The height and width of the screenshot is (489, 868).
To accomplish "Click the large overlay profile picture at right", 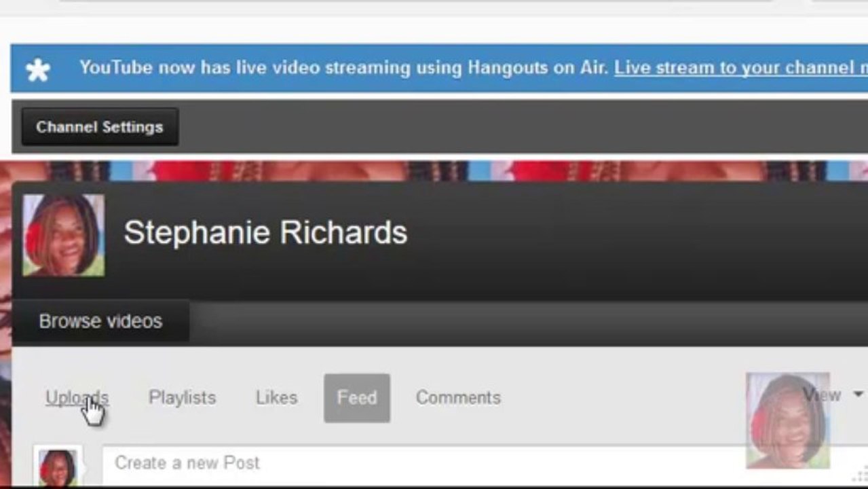I will click(787, 420).
